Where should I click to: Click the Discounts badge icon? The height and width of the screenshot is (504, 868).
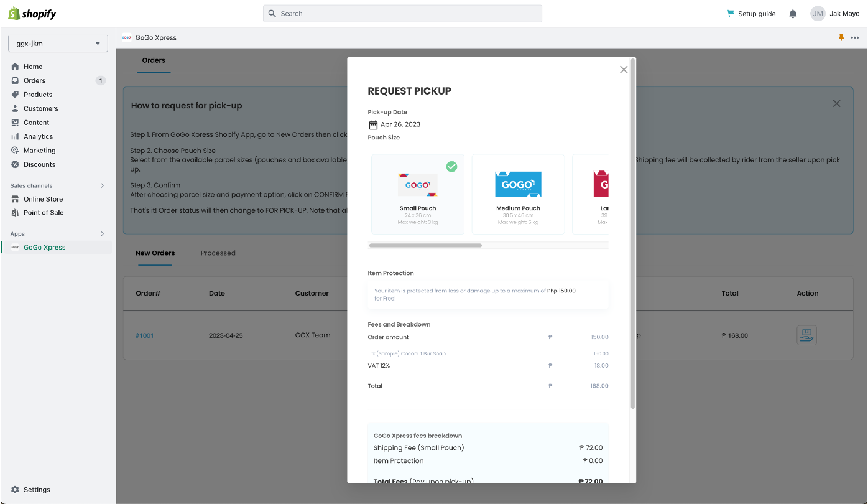tap(15, 164)
